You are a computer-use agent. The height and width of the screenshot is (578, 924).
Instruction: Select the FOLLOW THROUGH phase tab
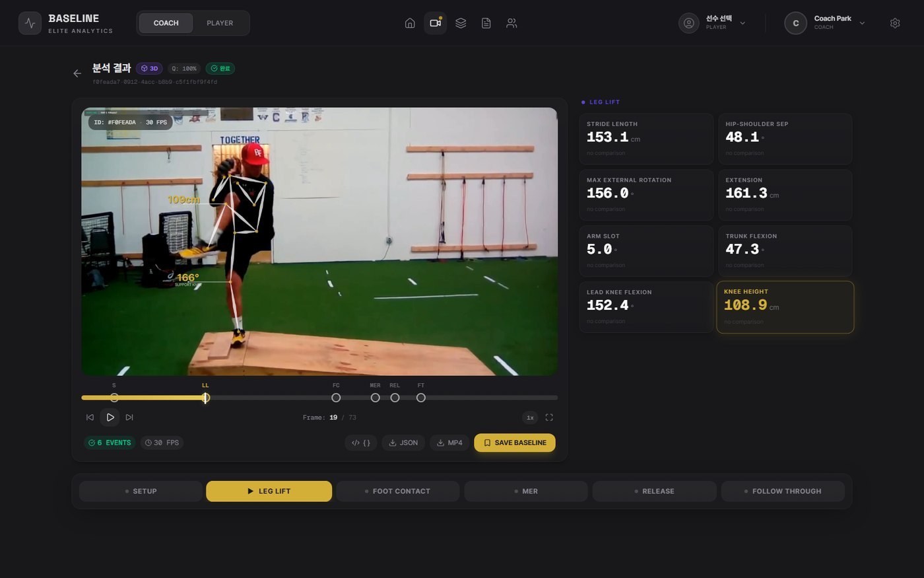pos(783,491)
